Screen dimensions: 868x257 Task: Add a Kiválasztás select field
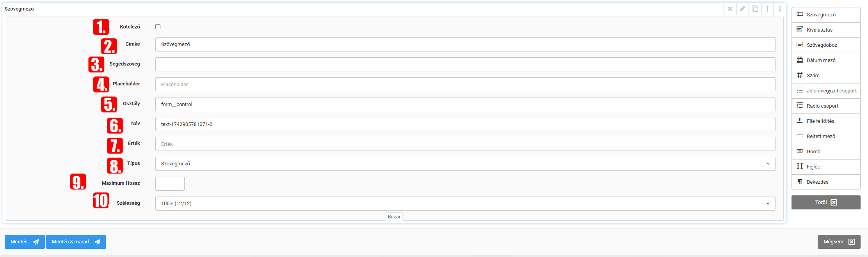825,30
